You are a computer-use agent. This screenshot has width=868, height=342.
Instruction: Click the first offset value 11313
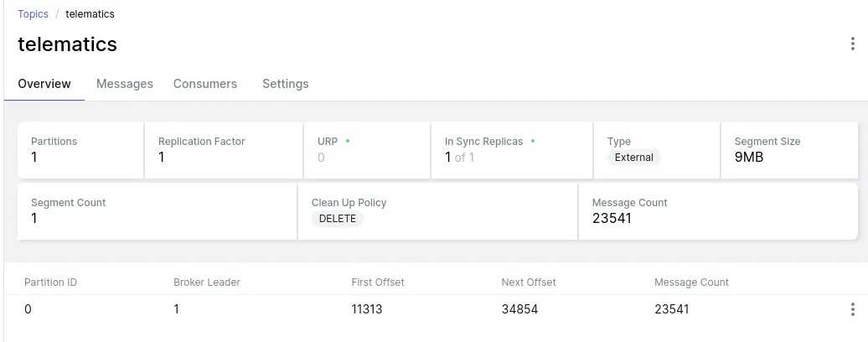pyautogui.click(x=367, y=309)
